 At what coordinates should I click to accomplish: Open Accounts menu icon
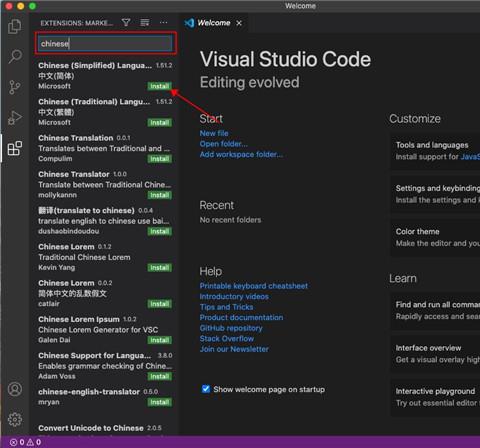(15, 389)
